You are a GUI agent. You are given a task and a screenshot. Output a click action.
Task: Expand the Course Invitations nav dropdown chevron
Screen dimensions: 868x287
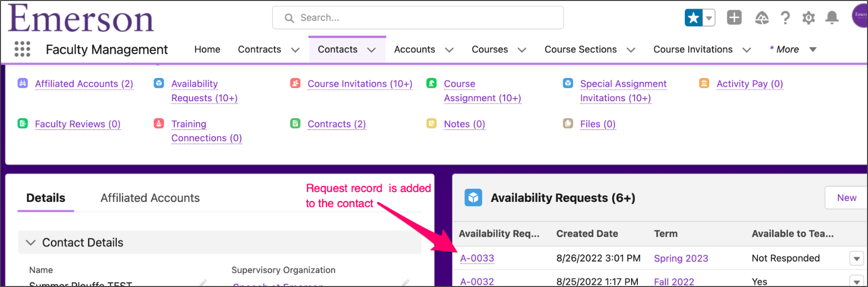746,50
